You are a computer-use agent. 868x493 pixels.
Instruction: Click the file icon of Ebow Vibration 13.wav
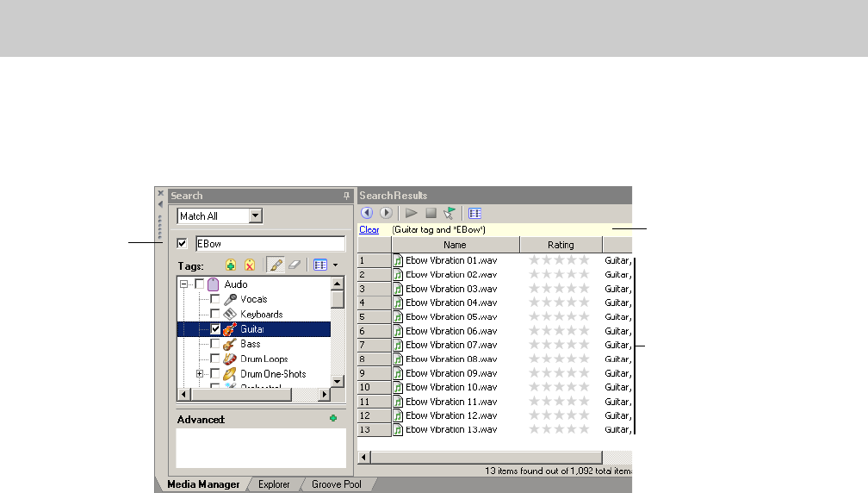click(398, 429)
